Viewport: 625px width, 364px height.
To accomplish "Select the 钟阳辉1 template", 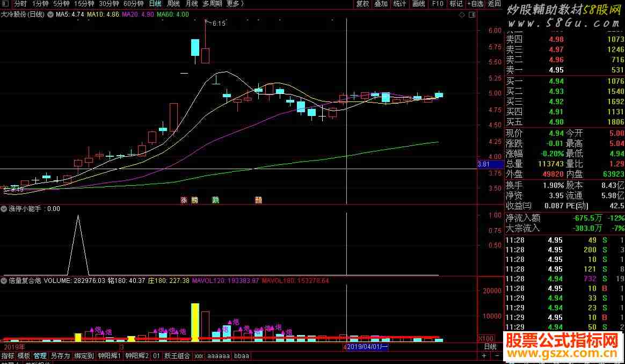I will coord(109,355).
